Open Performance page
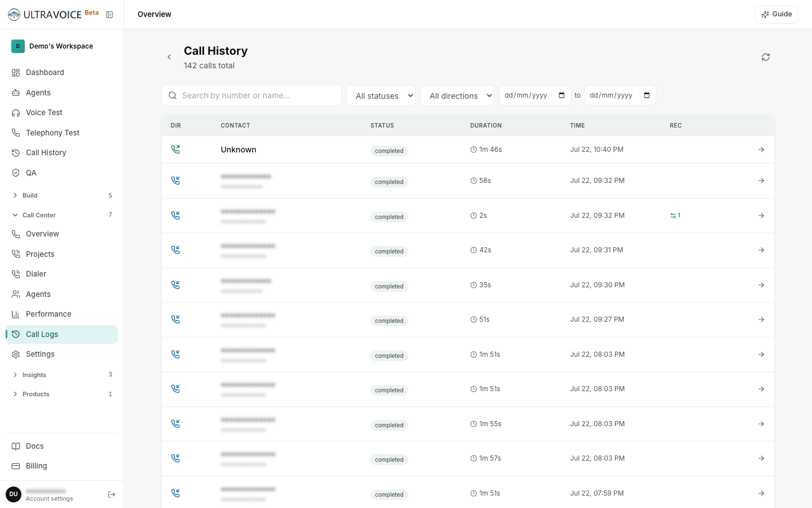812x508 pixels. (x=61, y=314)
